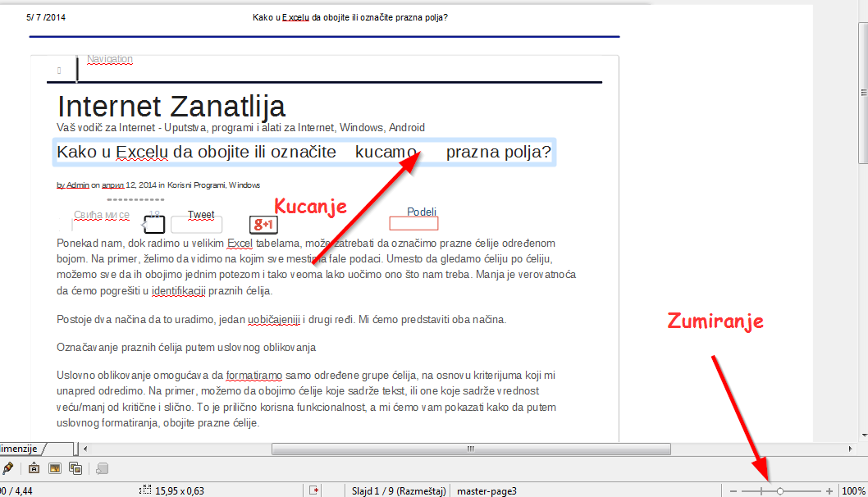Click the '15,95 x 0,63' size value
Screen dimensions: 868x497
[180, 491]
